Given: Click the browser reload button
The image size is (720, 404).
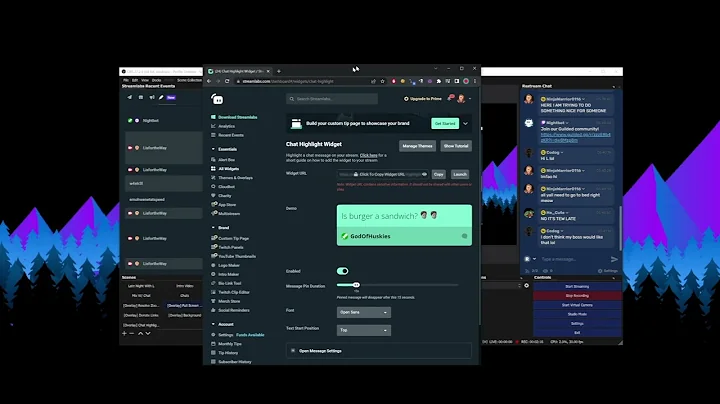Looking at the screenshot, I should click(x=227, y=81).
